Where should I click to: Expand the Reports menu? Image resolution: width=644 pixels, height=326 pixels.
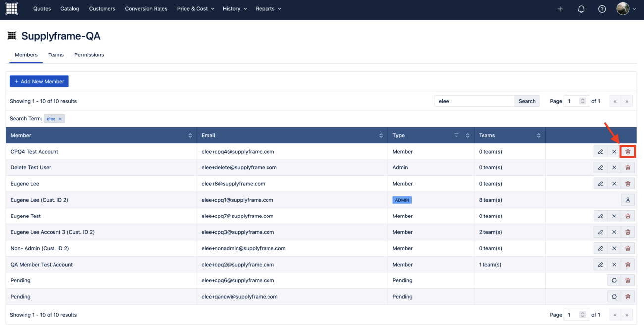pos(268,9)
